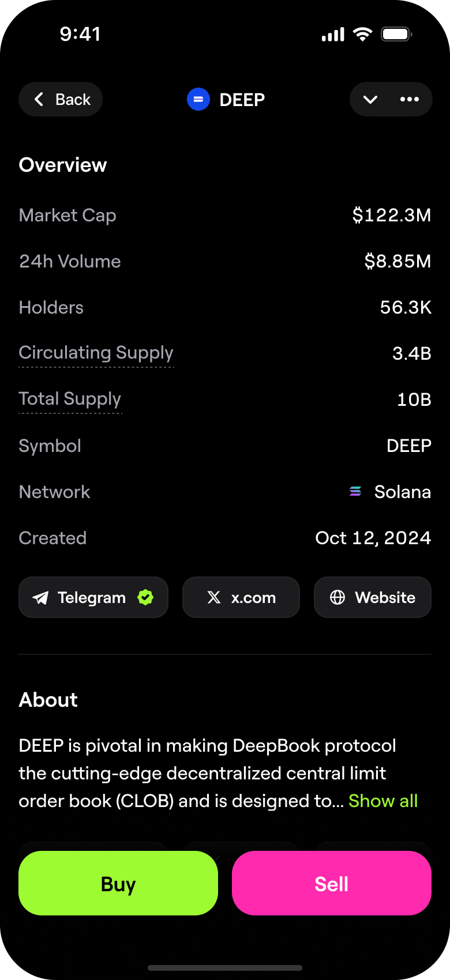450x980 pixels.
Task: Expand About description with Show all
Action: coord(383,801)
